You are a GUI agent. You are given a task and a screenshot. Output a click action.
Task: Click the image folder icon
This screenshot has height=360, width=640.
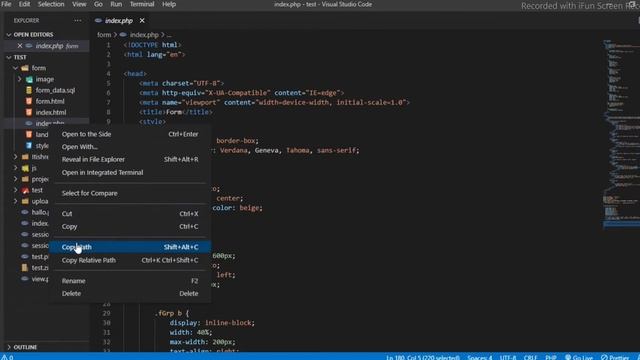point(29,79)
